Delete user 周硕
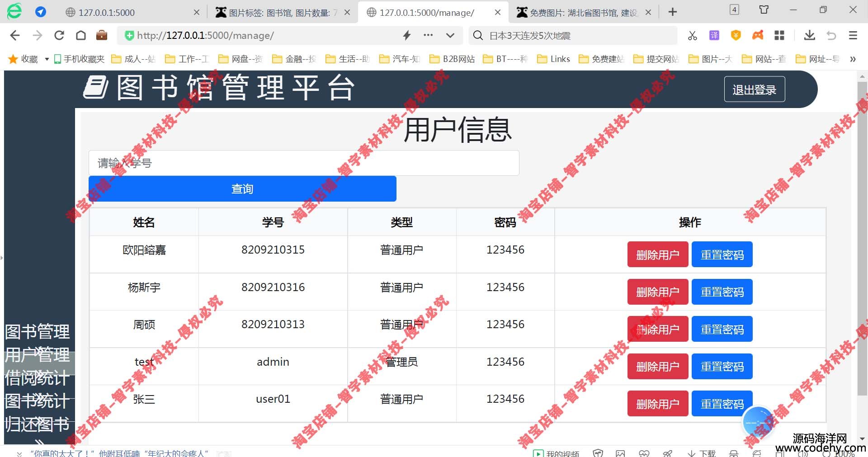 [x=658, y=329]
